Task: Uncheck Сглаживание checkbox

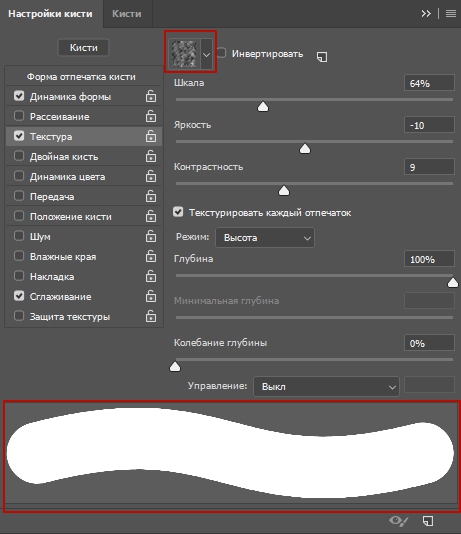Action: coord(19,296)
